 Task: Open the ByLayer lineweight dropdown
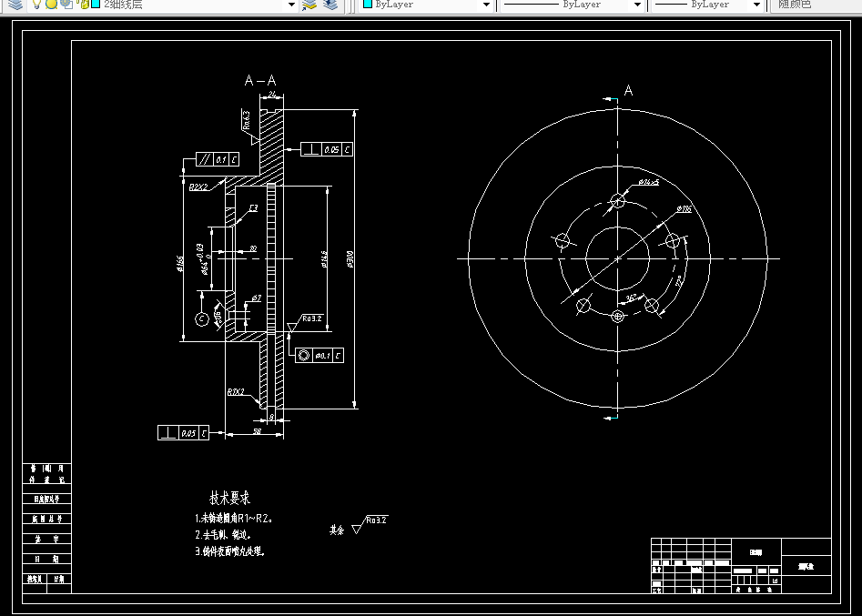click(756, 5)
